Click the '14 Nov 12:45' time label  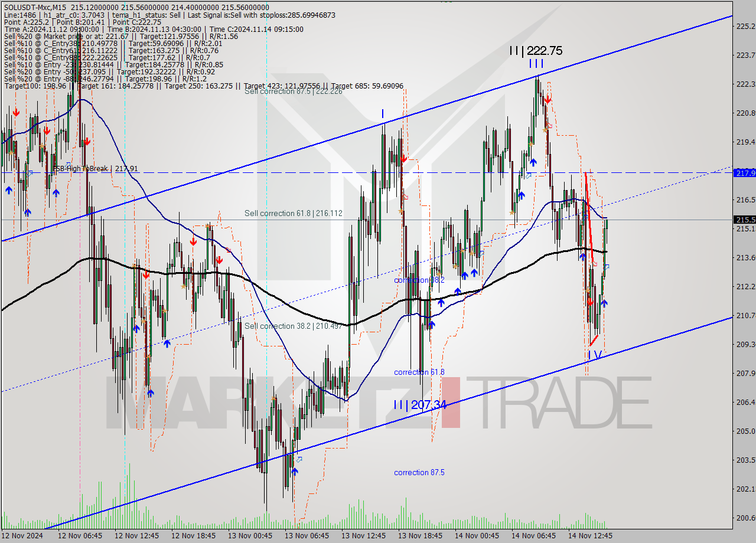click(x=591, y=536)
